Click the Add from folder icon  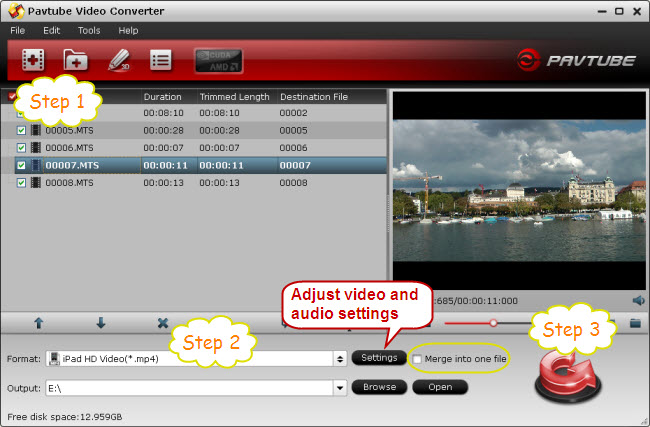tap(75, 61)
